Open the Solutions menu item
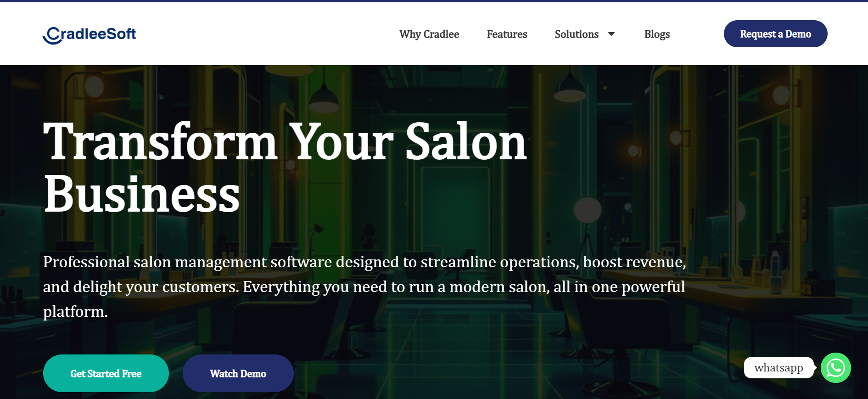 577,34
